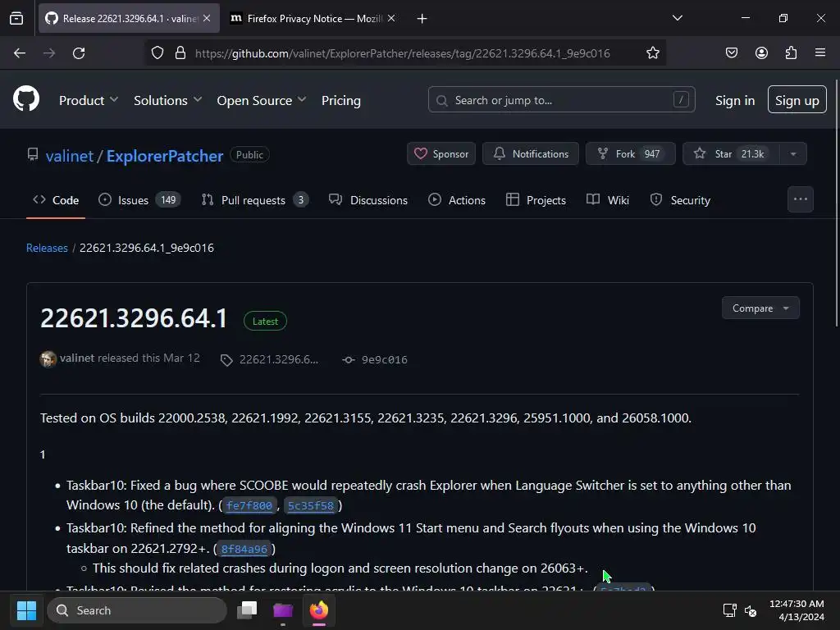This screenshot has height=630, width=840.
Task: Open the Actions tab
Action: [457, 200]
